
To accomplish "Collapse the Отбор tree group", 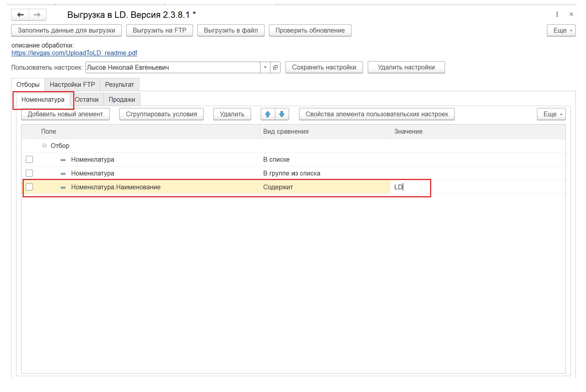I will coord(44,146).
